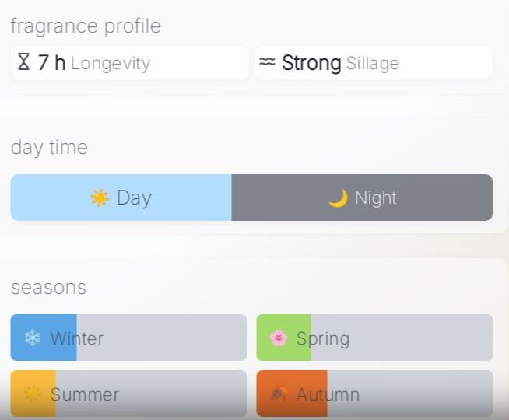509x420 pixels.
Task: Select the 7 h Longevity chip
Action: (129, 63)
